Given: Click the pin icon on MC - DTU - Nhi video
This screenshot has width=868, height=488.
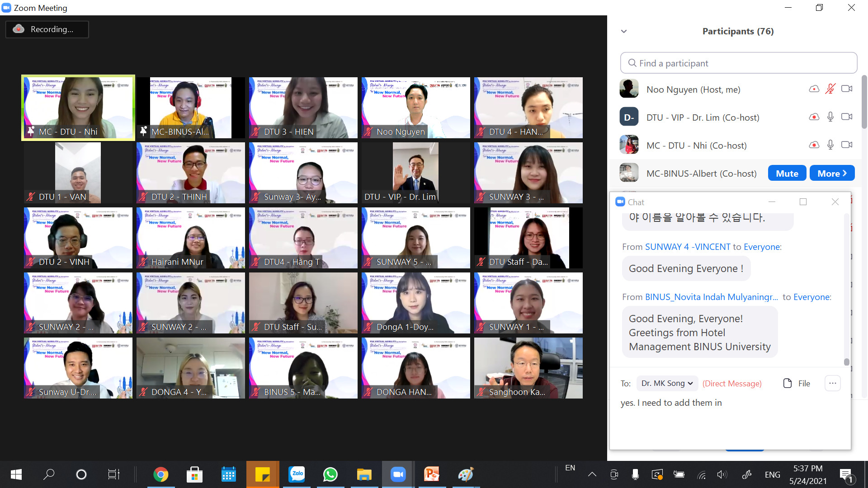Looking at the screenshot, I should pyautogui.click(x=31, y=131).
